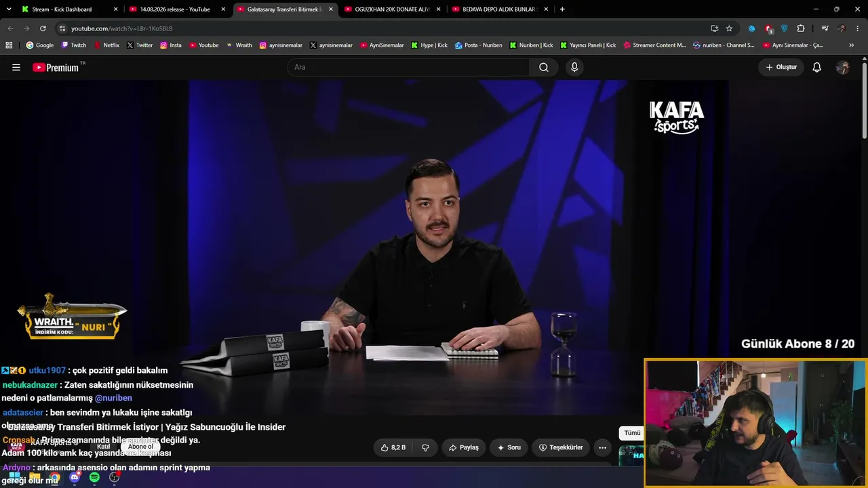The width and height of the screenshot is (868, 488).
Task: Open the YouTube account avatar menu
Action: 843,67
